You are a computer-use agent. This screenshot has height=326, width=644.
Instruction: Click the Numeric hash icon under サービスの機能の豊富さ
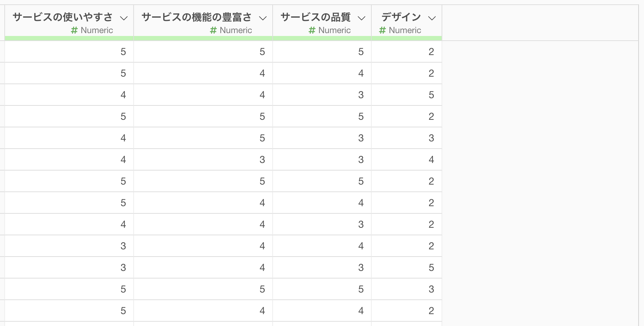click(213, 30)
